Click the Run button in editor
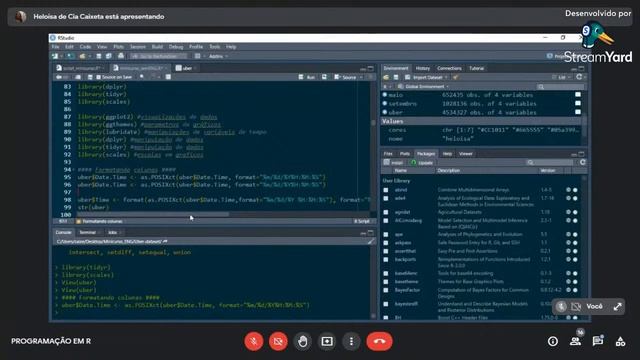 click(x=307, y=77)
